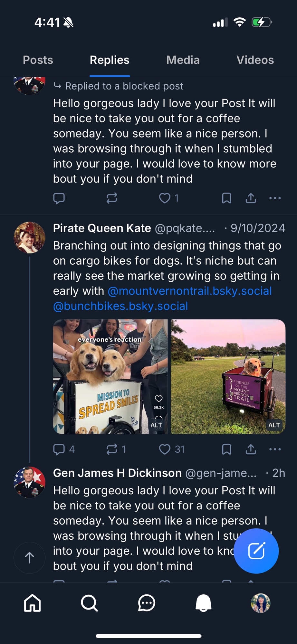The height and width of the screenshot is (644, 297).
Task: Like Pirate Queen Kate's cargo bike post
Action: coord(165,449)
